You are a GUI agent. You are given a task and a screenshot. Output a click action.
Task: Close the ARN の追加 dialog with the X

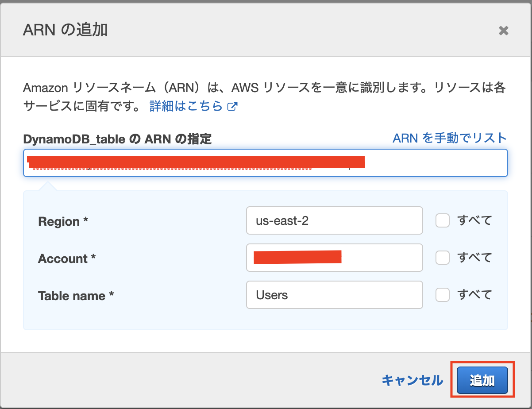pyautogui.click(x=503, y=31)
